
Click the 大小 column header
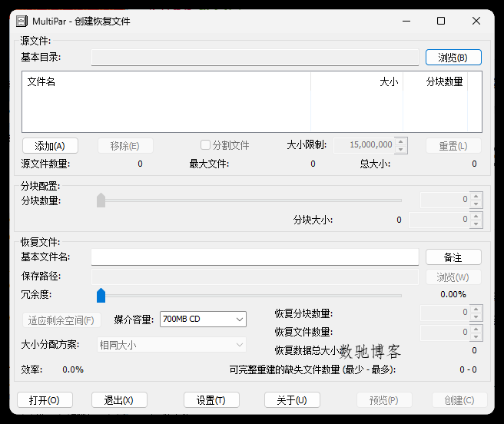tap(356, 81)
